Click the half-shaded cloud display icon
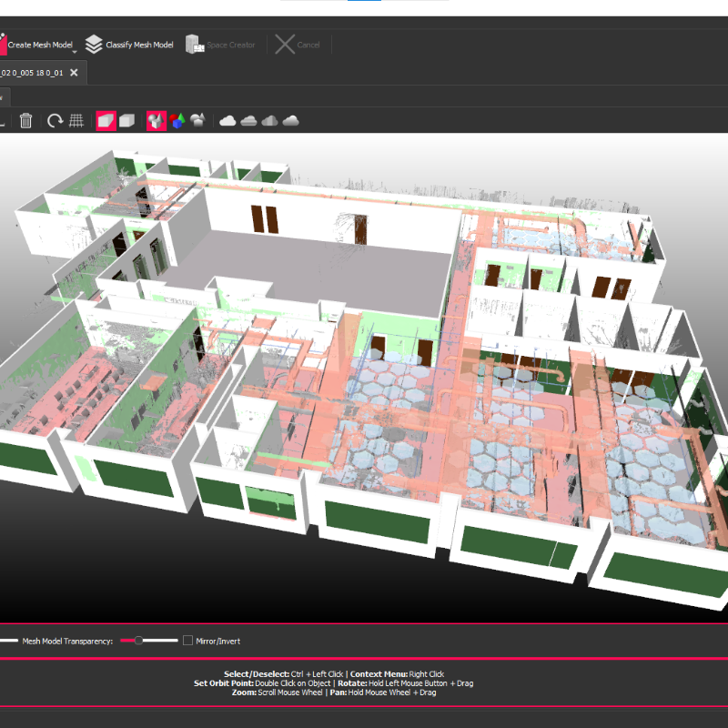This screenshot has height=728, width=728. click(271, 119)
